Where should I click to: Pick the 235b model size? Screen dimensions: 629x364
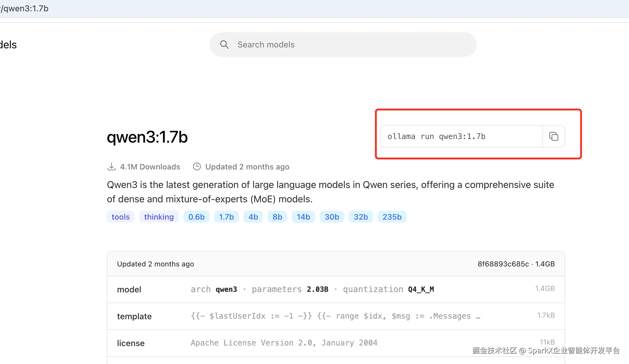(x=392, y=217)
